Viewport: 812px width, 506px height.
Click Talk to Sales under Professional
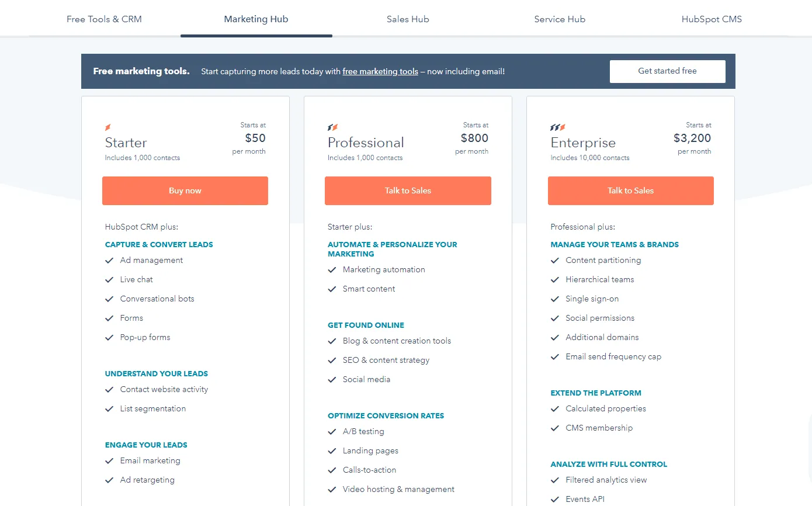click(x=408, y=191)
